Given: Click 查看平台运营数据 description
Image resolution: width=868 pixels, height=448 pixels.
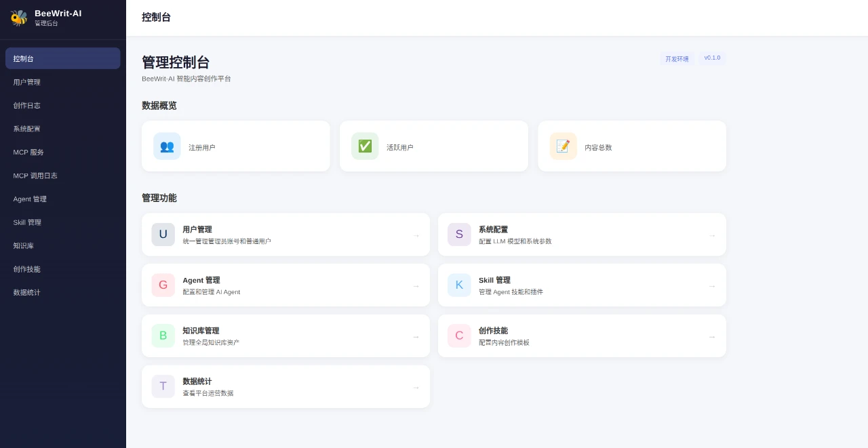Looking at the screenshot, I should [x=208, y=393].
